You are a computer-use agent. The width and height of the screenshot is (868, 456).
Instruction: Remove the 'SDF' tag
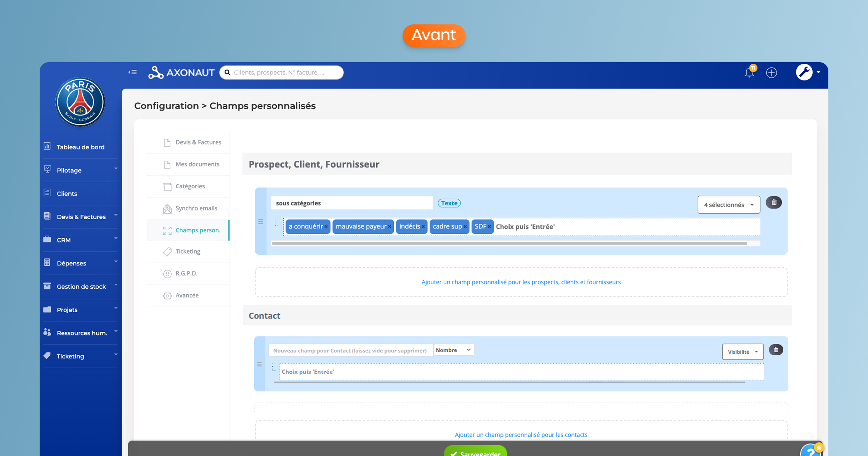coord(489,227)
